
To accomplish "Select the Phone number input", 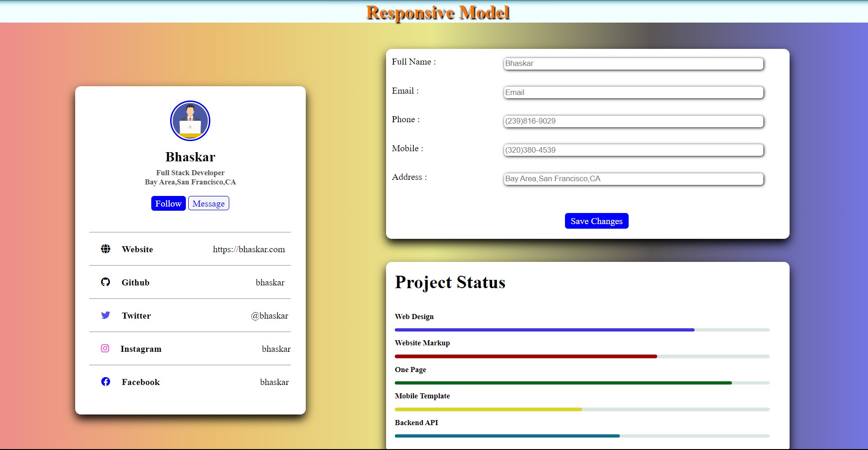I will coord(633,121).
